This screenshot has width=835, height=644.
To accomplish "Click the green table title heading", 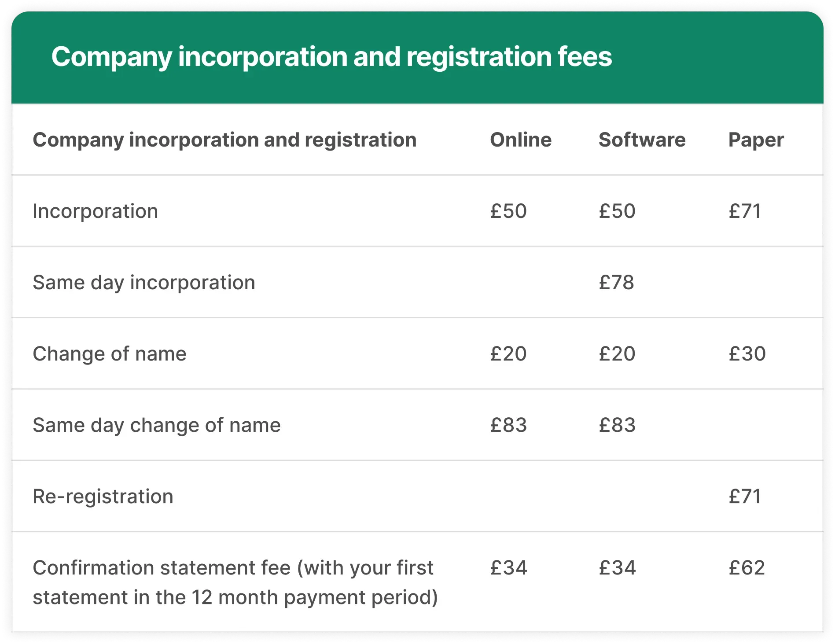I will point(331,57).
